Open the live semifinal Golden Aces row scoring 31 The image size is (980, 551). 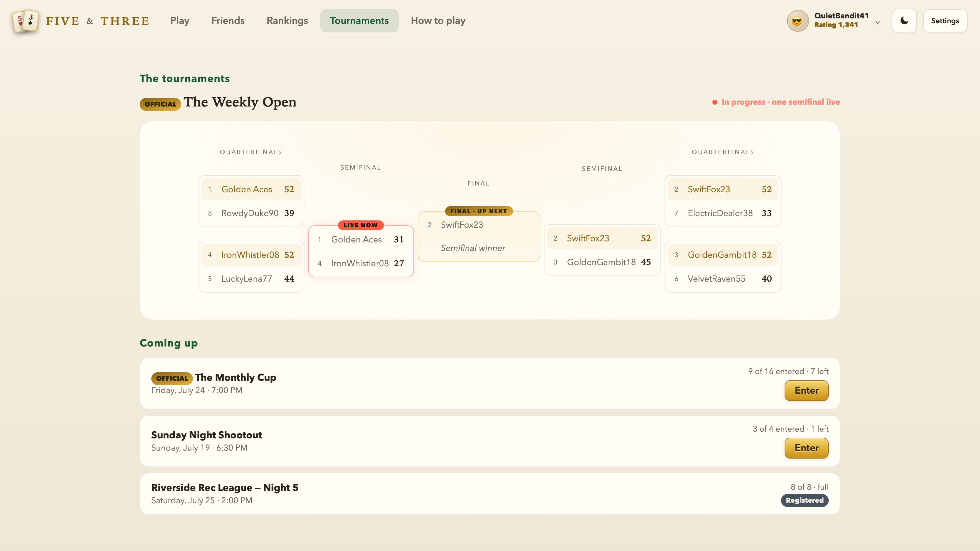pos(361,240)
